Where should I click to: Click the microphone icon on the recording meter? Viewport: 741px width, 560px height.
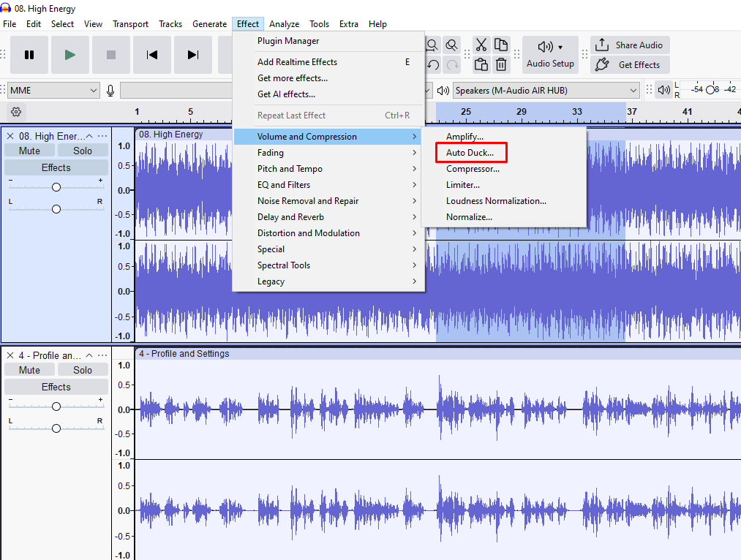coord(110,90)
